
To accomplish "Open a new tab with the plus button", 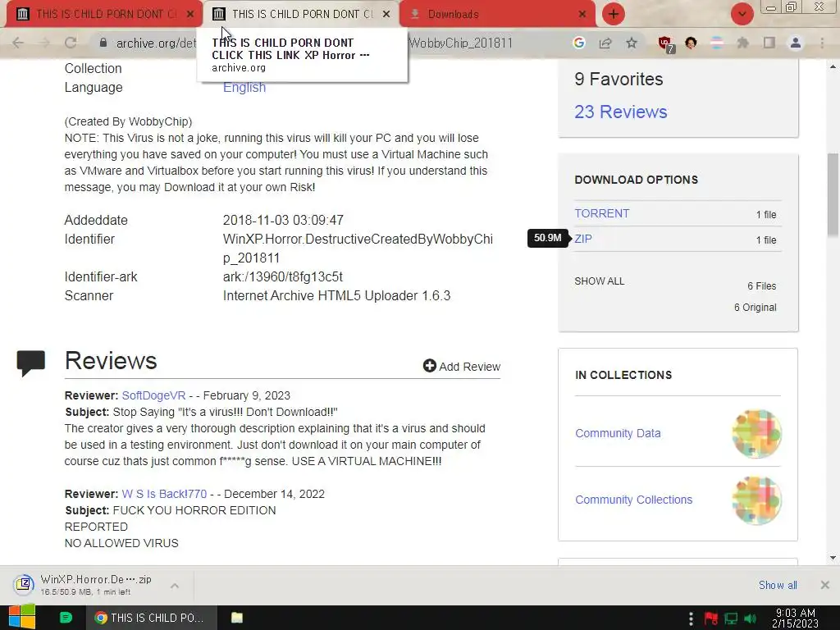I will [x=614, y=14].
